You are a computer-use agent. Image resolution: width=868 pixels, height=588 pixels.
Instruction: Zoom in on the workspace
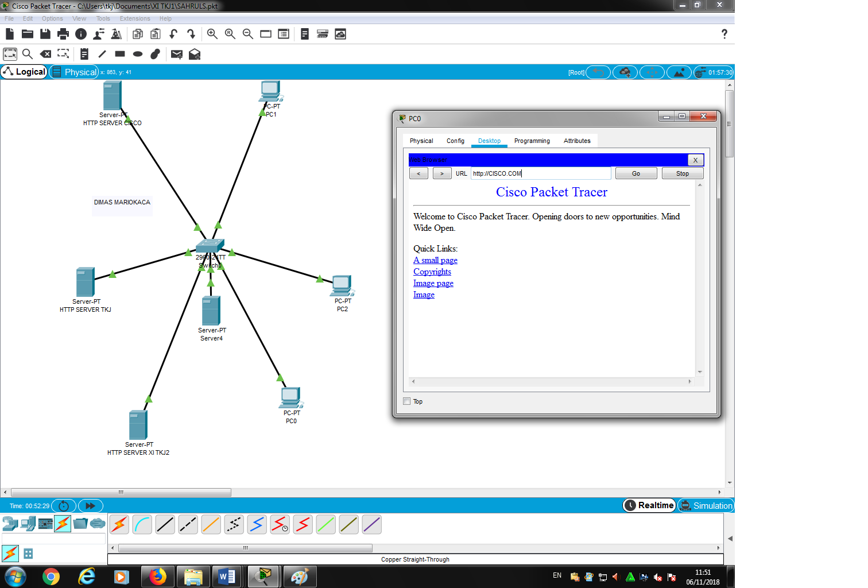point(212,34)
